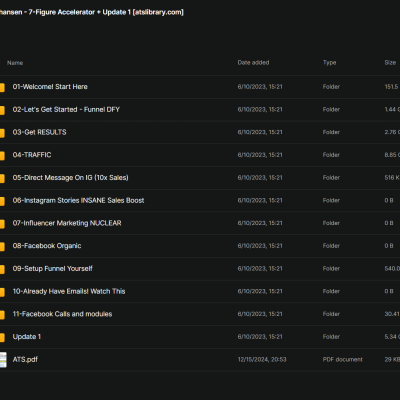
Task: Click the PDF thumbnail icon for ATS.pdf
Action: (3, 360)
